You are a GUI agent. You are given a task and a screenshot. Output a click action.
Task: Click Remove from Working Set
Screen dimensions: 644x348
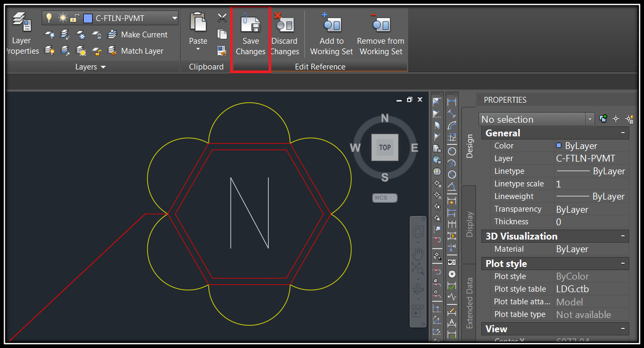(381, 35)
